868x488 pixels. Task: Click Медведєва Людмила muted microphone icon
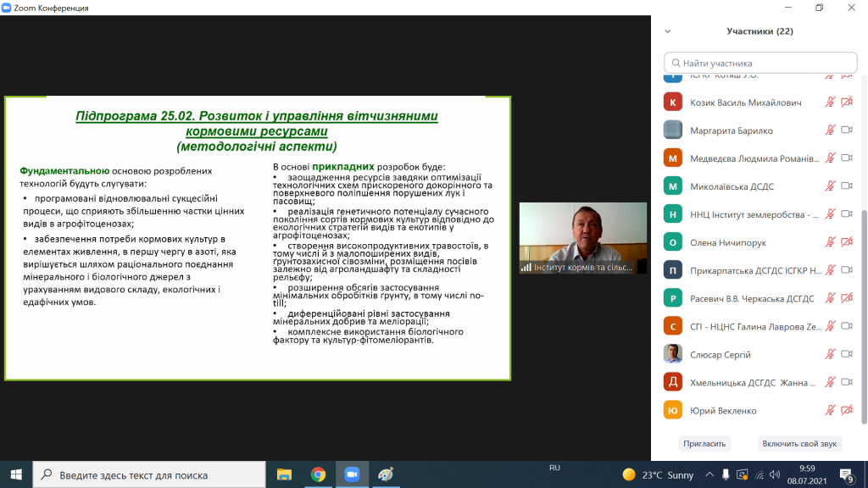pos(831,158)
